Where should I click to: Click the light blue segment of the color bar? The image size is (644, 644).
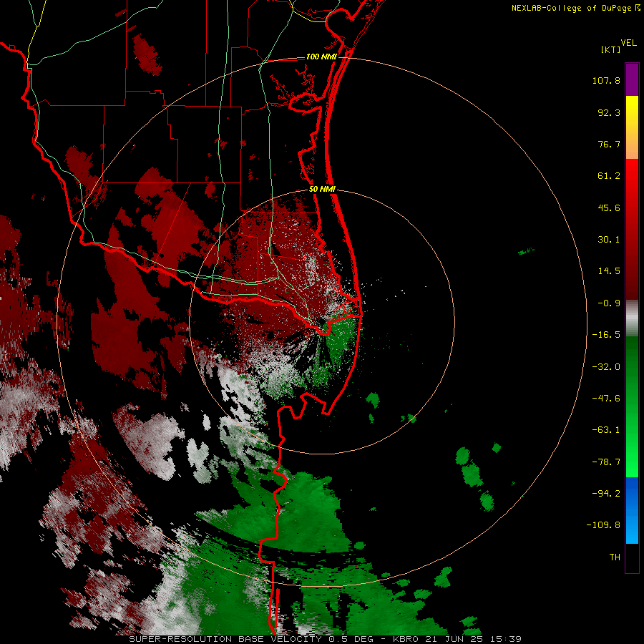coord(632,528)
